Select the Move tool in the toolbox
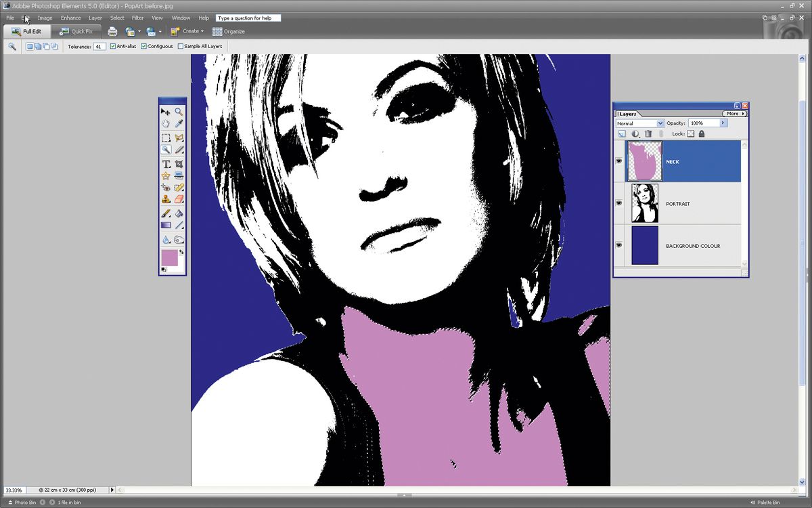This screenshot has height=508, width=812. point(166,112)
